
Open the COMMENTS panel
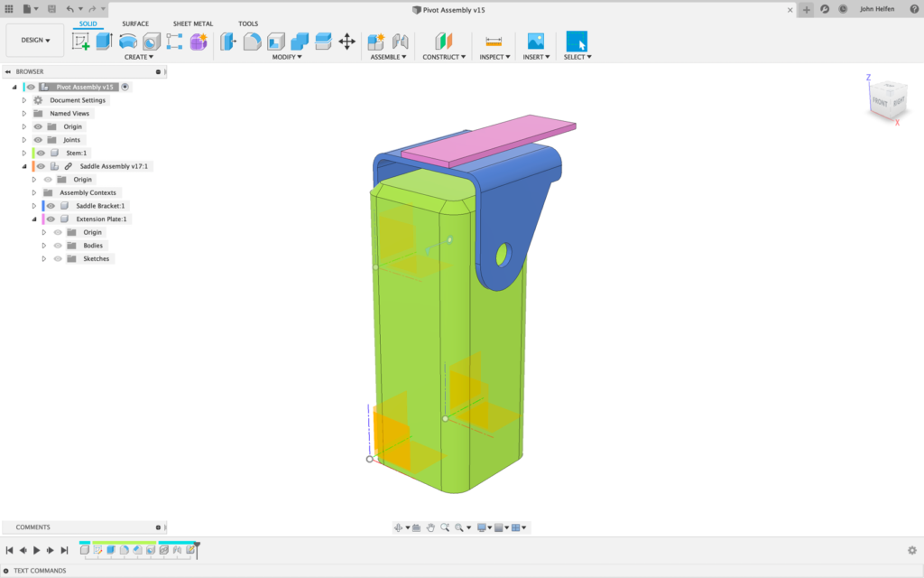32,527
